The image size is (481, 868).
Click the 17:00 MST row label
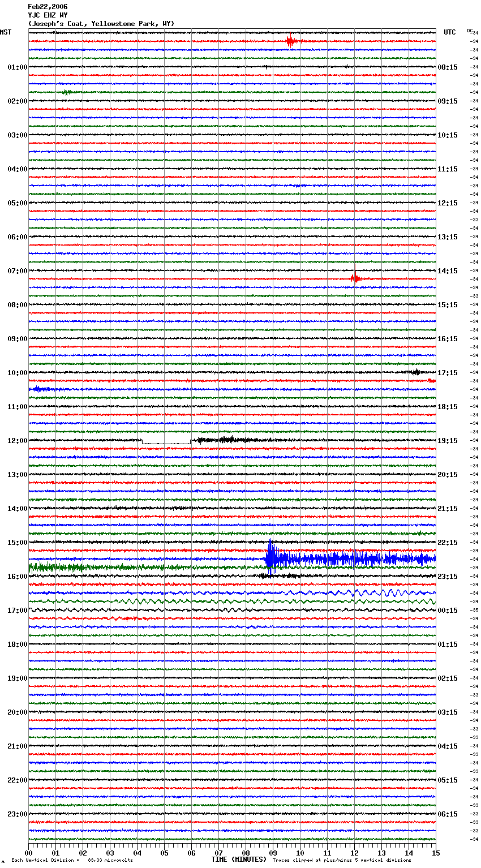pyautogui.click(x=18, y=611)
